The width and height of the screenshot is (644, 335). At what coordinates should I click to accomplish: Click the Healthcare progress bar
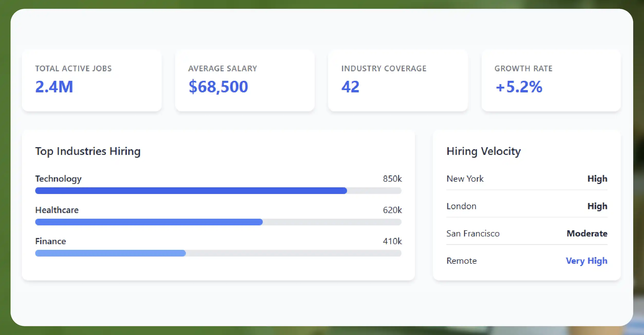[x=218, y=222]
